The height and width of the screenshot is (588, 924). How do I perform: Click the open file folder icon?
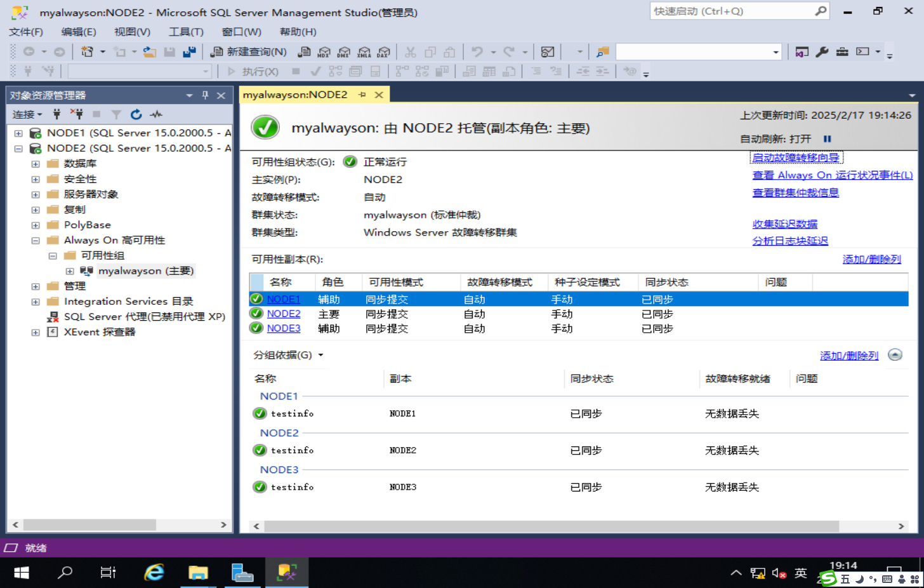coord(149,52)
